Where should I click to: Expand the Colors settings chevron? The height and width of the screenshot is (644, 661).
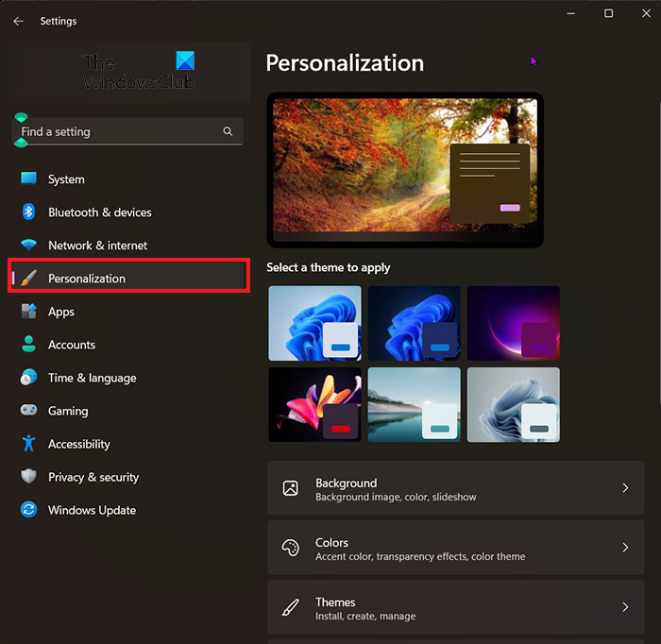[625, 548]
